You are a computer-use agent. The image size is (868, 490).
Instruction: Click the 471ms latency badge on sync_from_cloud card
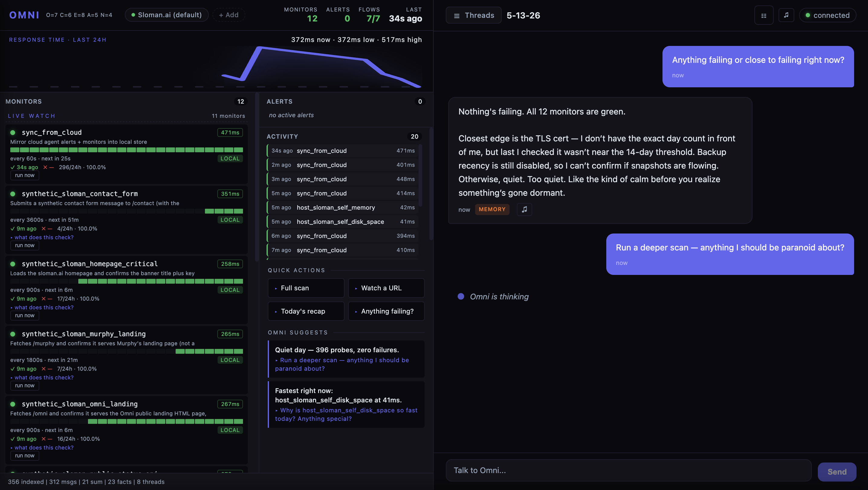tap(230, 132)
